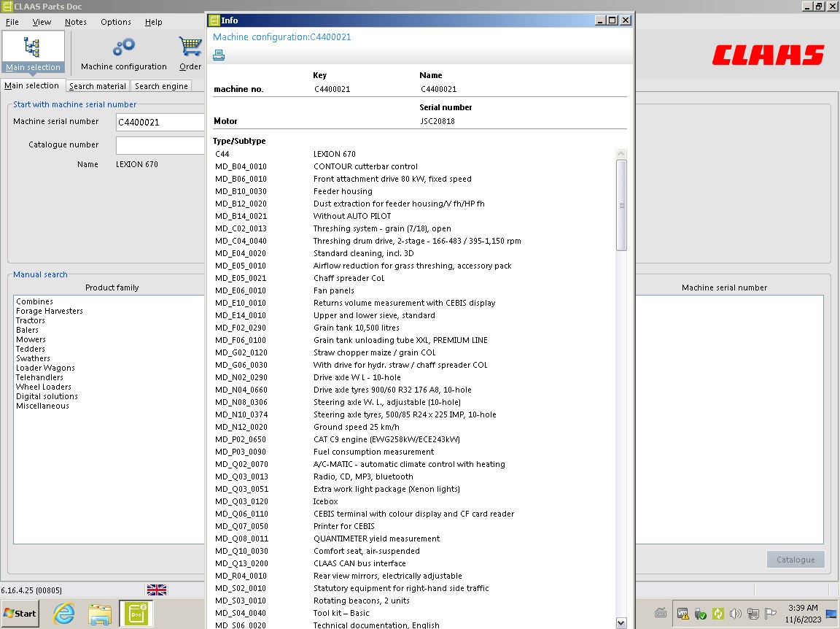Click the CLAAS logo

[769, 55]
